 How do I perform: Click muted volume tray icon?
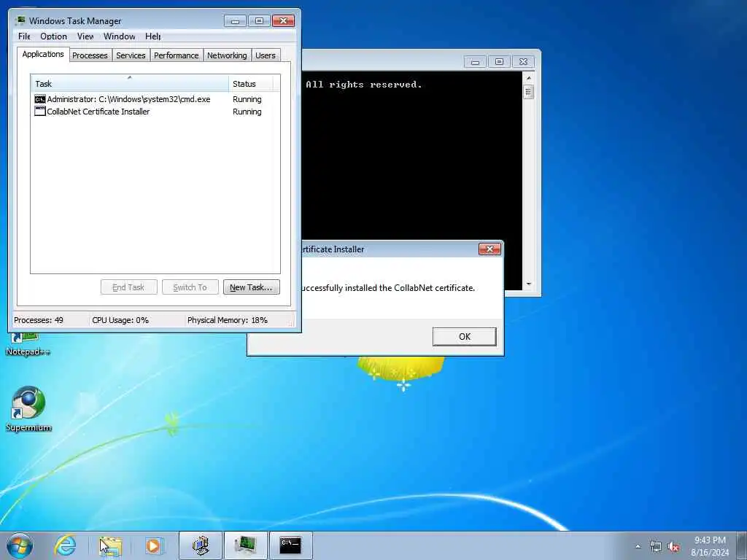(x=673, y=547)
